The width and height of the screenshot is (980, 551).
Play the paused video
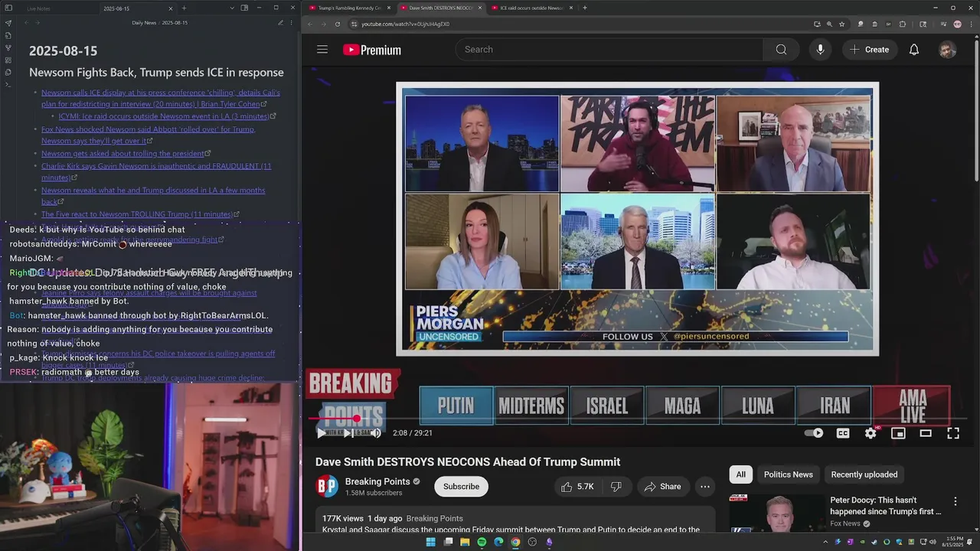pyautogui.click(x=321, y=433)
